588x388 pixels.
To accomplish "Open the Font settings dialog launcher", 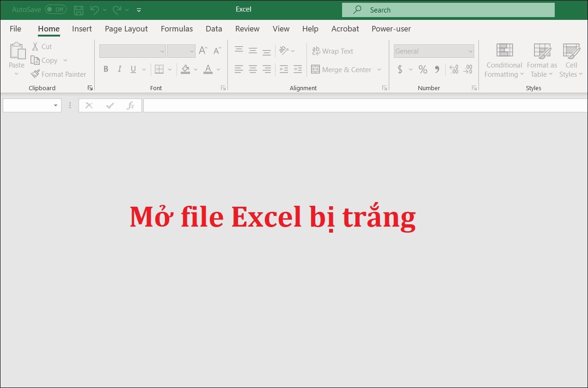I will tap(223, 88).
